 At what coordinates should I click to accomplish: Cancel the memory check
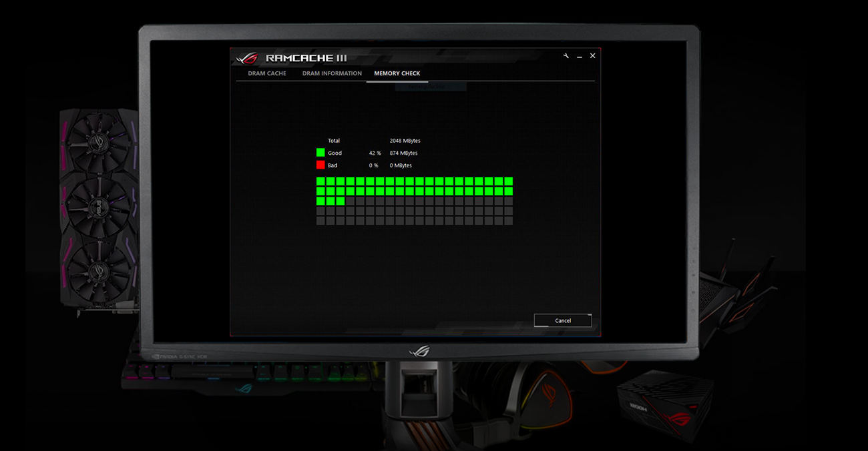click(563, 320)
